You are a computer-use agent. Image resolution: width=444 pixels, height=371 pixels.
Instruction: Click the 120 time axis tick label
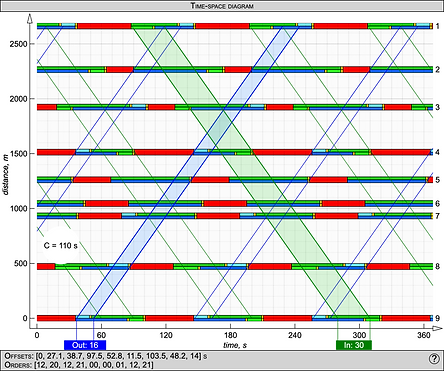click(166, 335)
